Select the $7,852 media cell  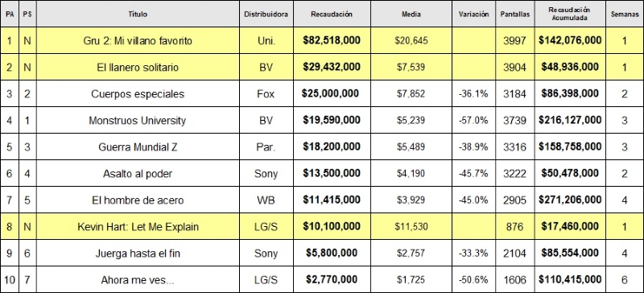[x=411, y=93]
